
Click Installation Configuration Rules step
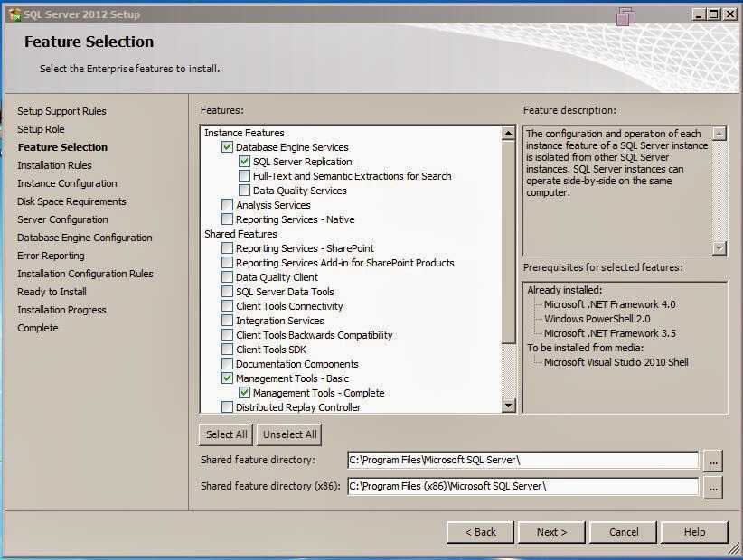[85, 274]
